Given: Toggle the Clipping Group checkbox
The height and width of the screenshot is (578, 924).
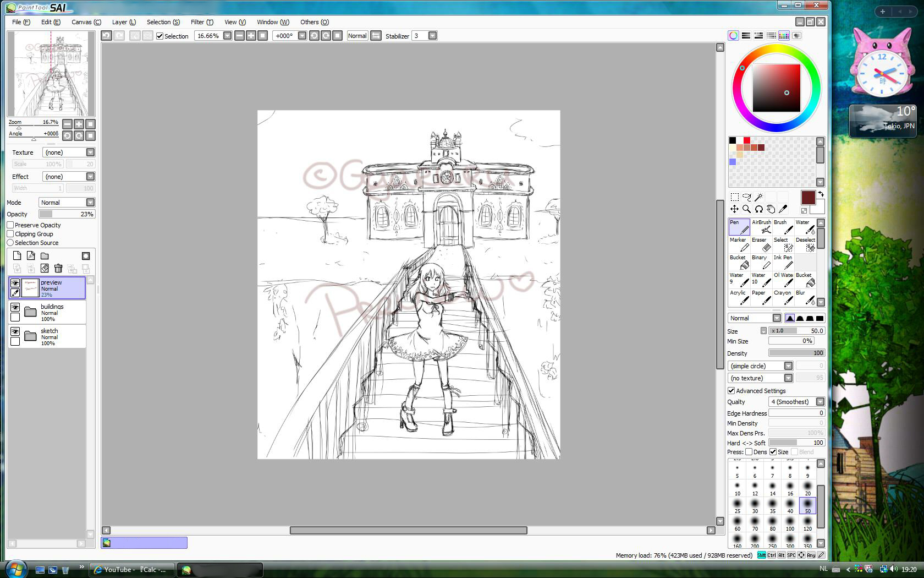Looking at the screenshot, I should point(10,234).
